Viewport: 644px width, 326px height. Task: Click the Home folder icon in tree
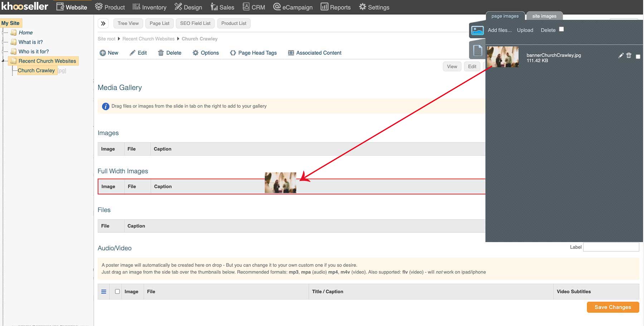click(14, 33)
